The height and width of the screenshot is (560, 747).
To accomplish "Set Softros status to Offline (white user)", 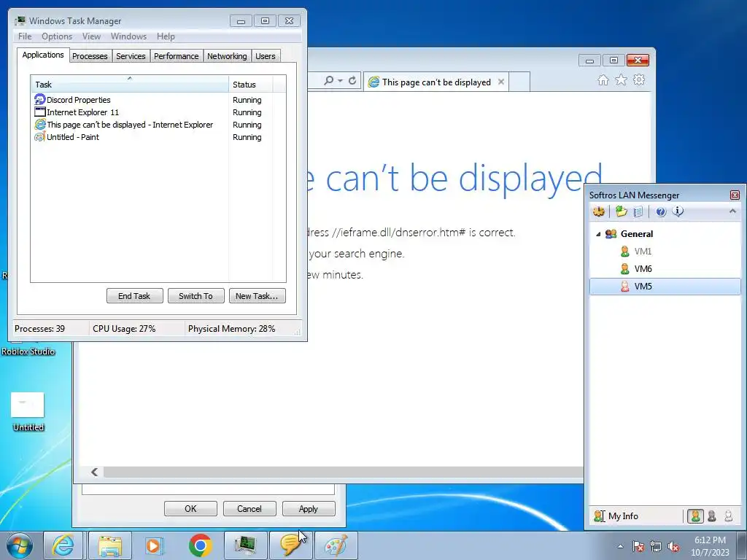I will pos(728,516).
